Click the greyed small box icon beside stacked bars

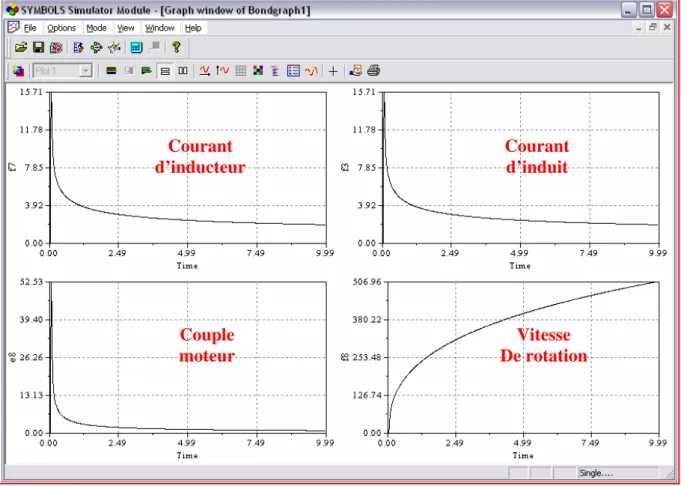pos(129,71)
